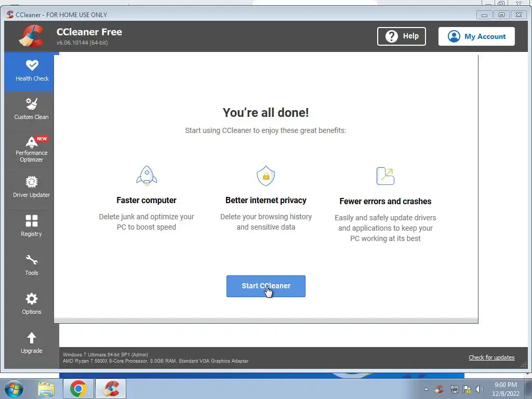Screen dimensions: 532x399
Task: Click the AMD Ryzen 7 5800X hardware info line
Action: pyautogui.click(x=155, y=361)
